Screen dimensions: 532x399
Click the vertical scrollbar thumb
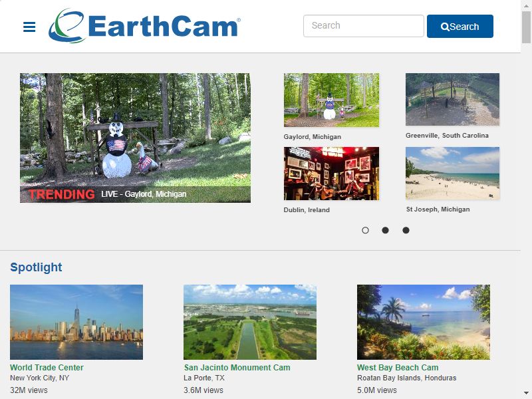tap(527, 27)
